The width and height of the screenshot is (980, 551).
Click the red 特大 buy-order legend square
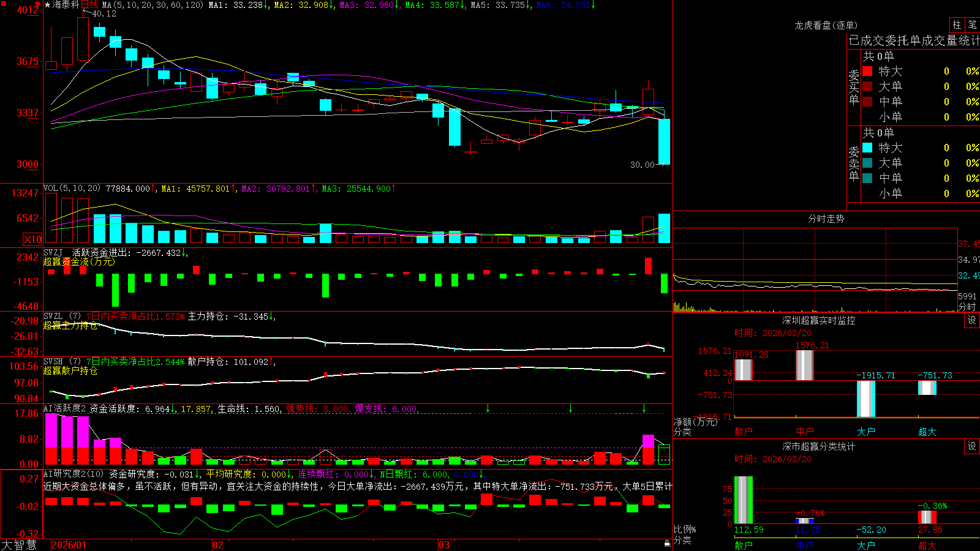pos(867,71)
